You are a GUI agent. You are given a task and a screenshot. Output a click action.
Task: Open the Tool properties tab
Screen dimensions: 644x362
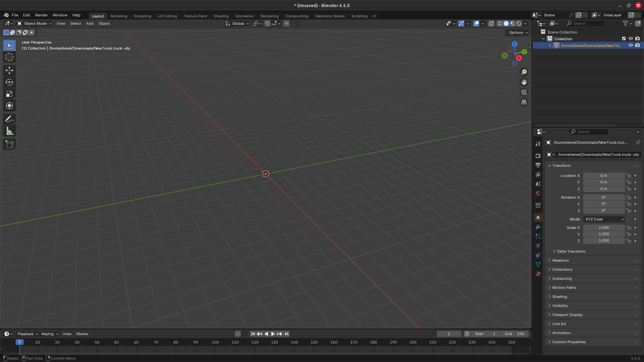538,143
